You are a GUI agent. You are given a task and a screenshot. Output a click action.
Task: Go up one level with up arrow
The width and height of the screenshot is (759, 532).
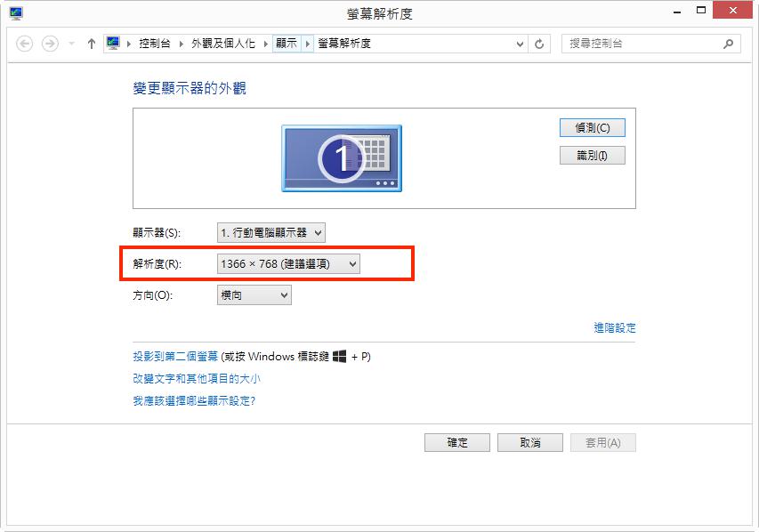coord(92,44)
